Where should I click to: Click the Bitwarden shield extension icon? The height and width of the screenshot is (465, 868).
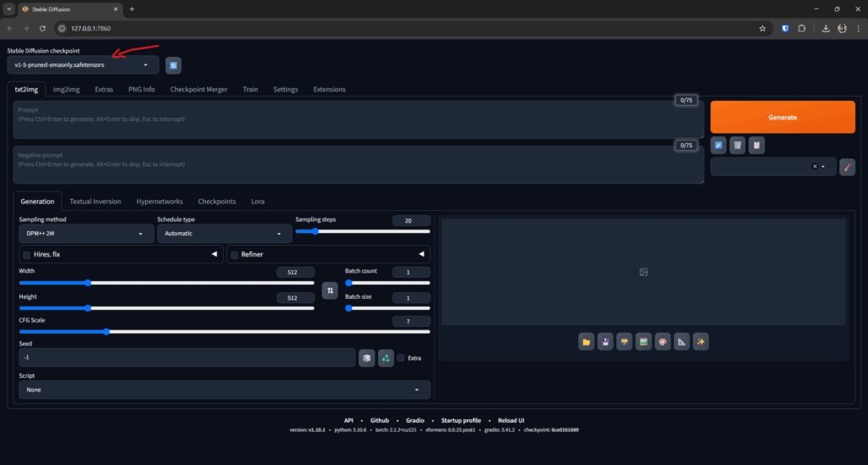pyautogui.click(x=785, y=28)
